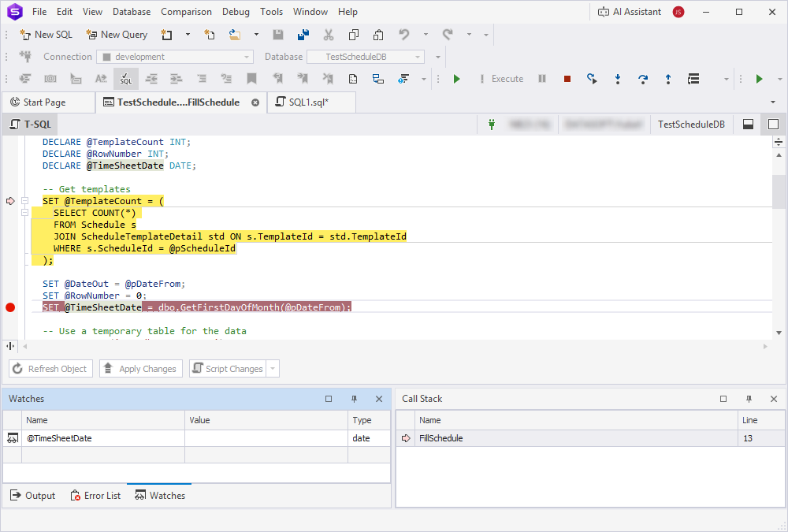
Task: Click the horizontal scrollbar below the code editor
Action: (x=394, y=346)
